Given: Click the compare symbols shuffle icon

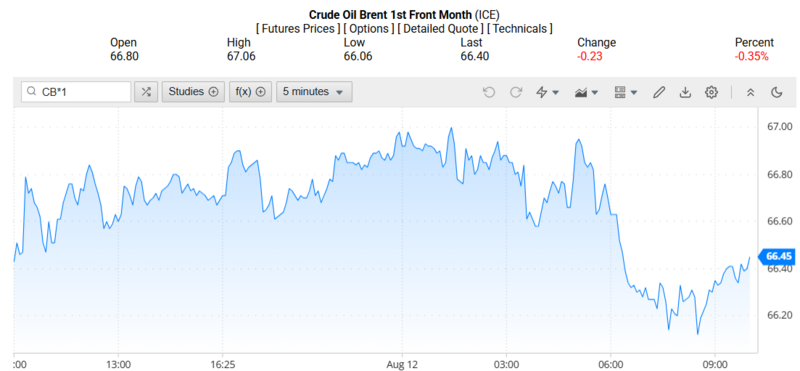Looking at the screenshot, I should click(146, 92).
